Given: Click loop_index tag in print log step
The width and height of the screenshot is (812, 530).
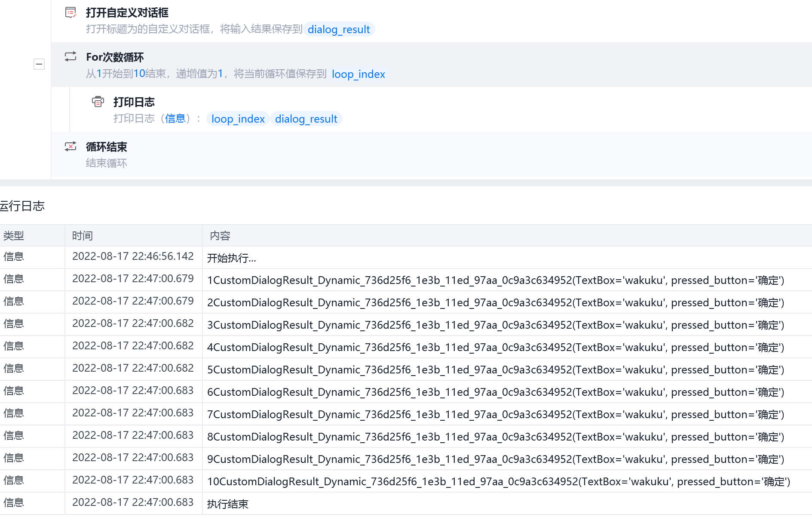Looking at the screenshot, I should click(238, 119).
